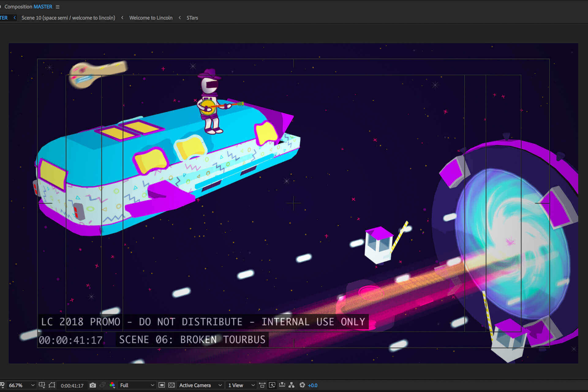Open the Timeline panel button

[x=282, y=385]
